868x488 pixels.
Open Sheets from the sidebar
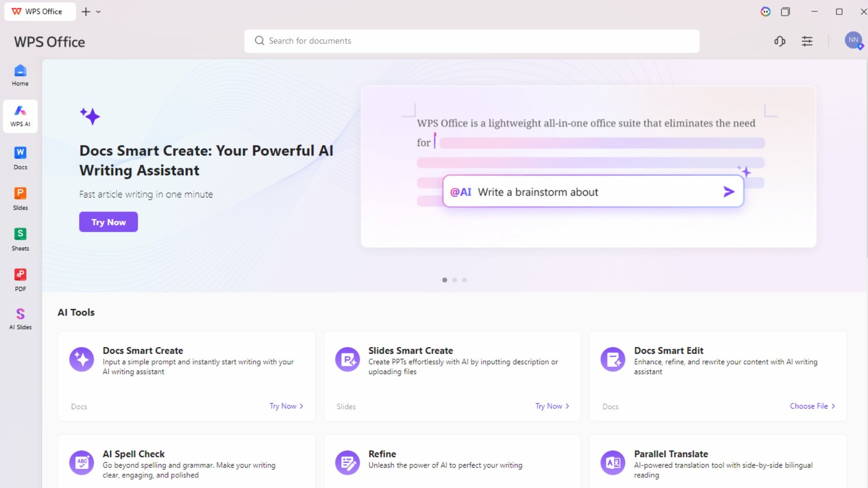pos(20,239)
